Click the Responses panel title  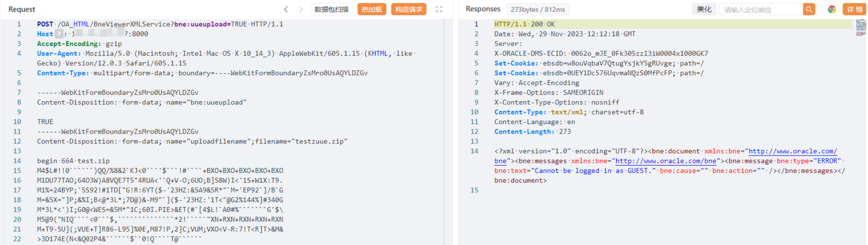pyautogui.click(x=483, y=9)
